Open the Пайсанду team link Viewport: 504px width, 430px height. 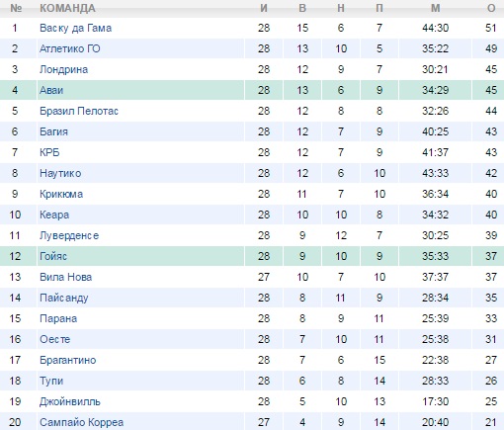tap(64, 298)
